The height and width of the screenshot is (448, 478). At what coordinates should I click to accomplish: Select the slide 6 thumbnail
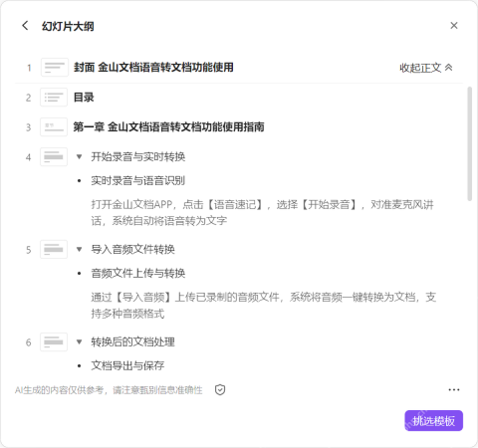click(54, 341)
